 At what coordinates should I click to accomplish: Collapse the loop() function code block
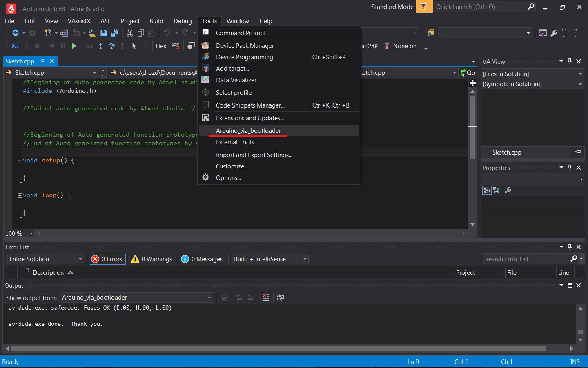[x=20, y=196]
